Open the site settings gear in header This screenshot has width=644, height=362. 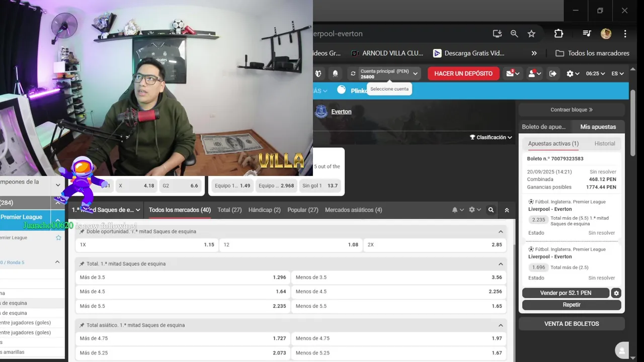click(x=573, y=73)
